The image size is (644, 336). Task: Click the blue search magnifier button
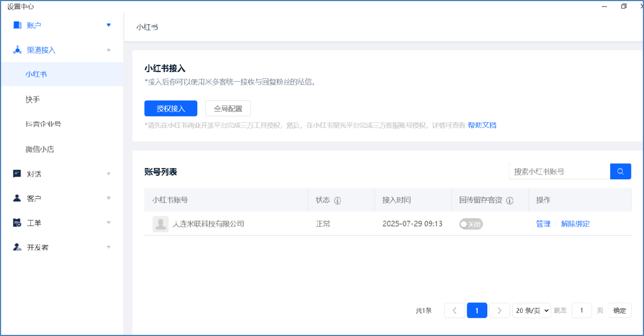620,171
